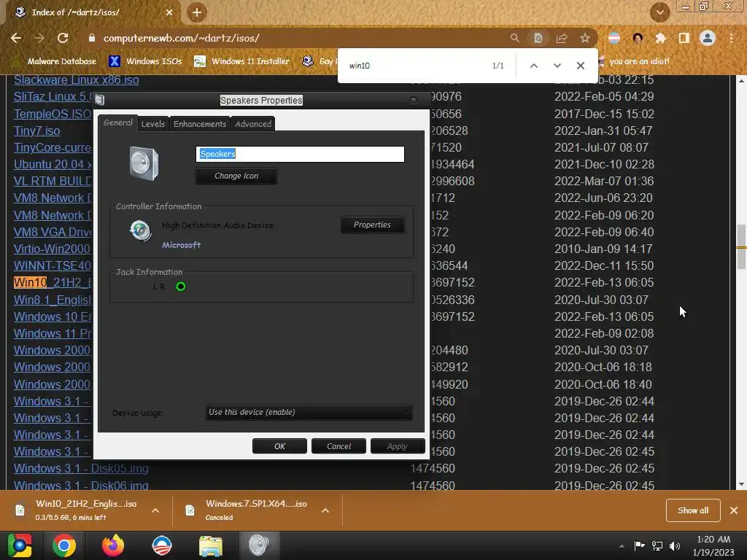
Task: Switch to the Advanced tab
Action: coord(253,124)
